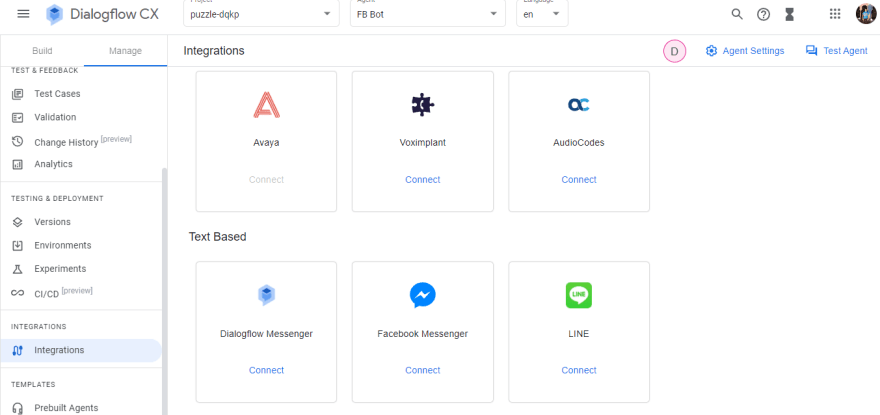The image size is (880, 415).
Task: Expand the language dropdown en
Action: 542,13
